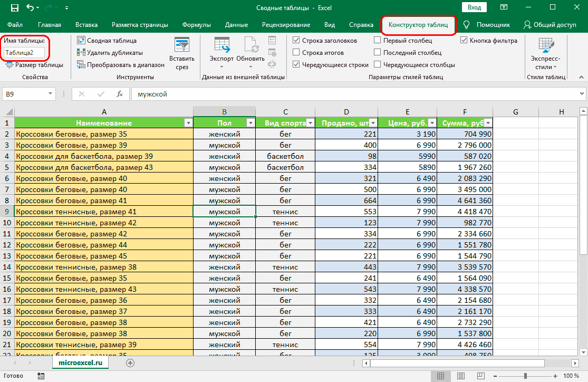Click the Insert Function fx icon
The height and width of the screenshot is (382, 588).
click(x=120, y=94)
